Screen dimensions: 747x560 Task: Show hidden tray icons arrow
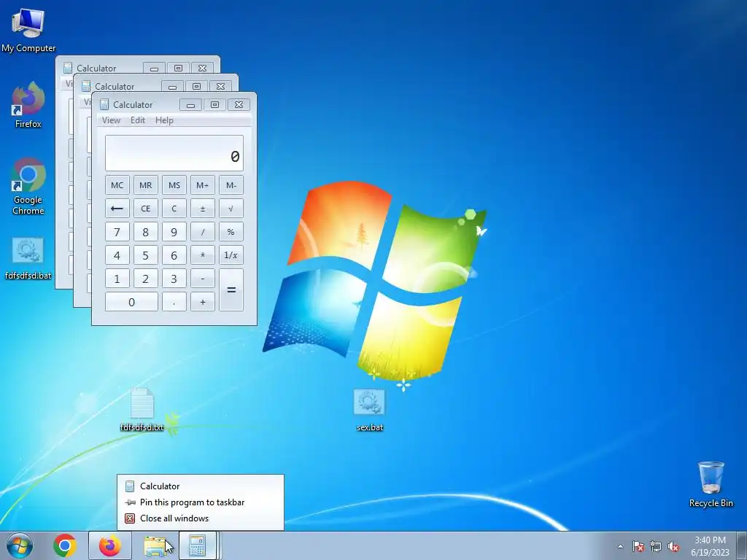[620, 546]
